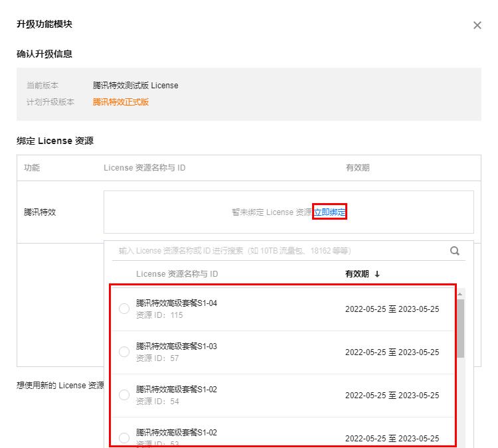This screenshot has width=498, height=448.
Task: Click the dialog title 升级功能模块
Action: (44, 24)
